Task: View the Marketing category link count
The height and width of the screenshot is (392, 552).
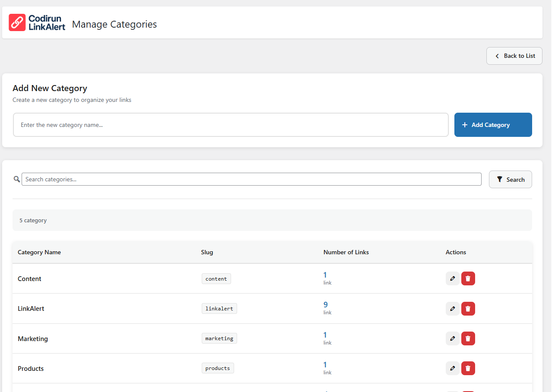Action: (325, 335)
